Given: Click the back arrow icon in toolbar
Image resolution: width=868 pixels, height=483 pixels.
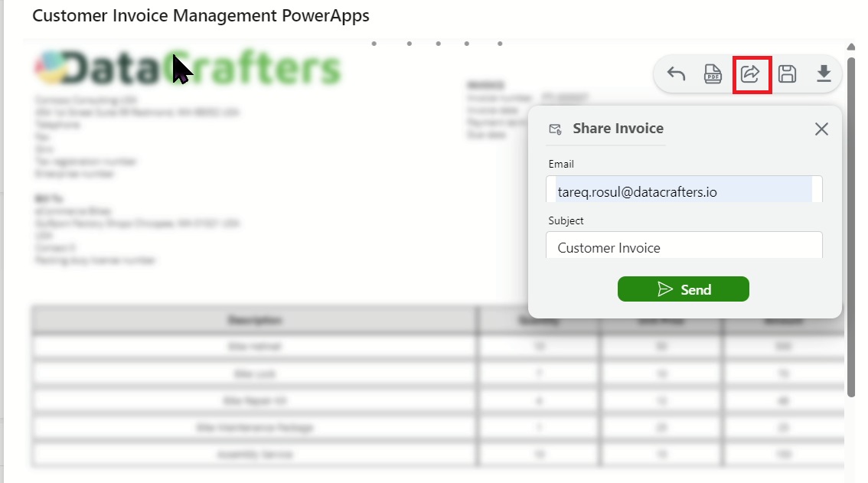Looking at the screenshot, I should [x=676, y=73].
